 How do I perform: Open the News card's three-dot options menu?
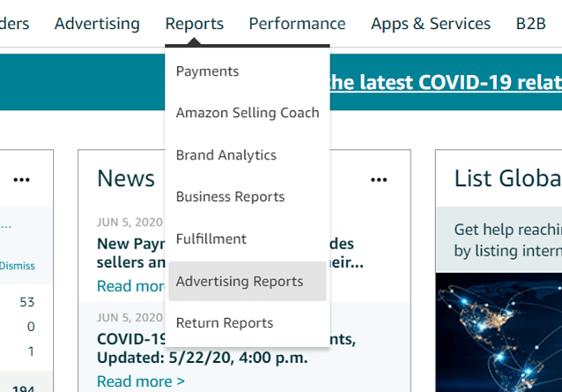point(379,180)
